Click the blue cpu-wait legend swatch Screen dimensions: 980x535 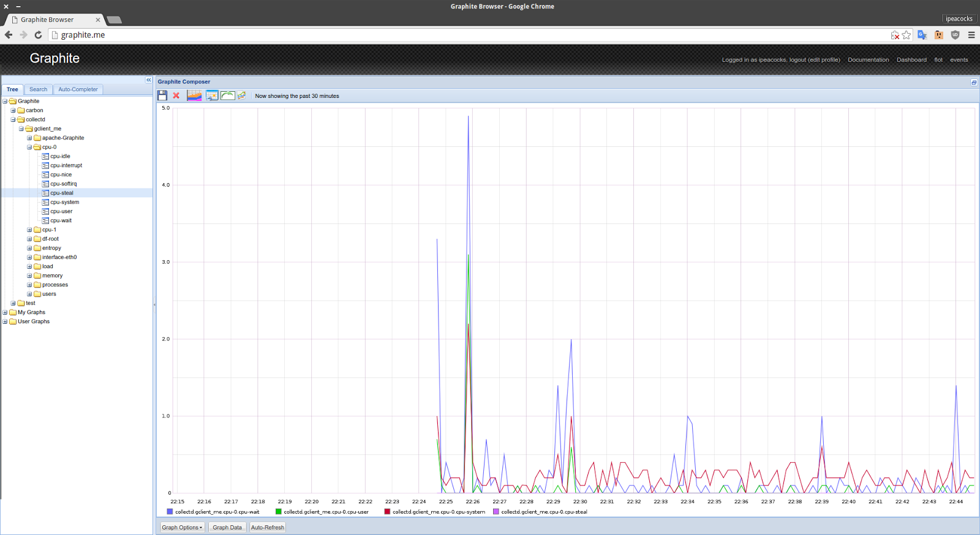click(x=170, y=512)
